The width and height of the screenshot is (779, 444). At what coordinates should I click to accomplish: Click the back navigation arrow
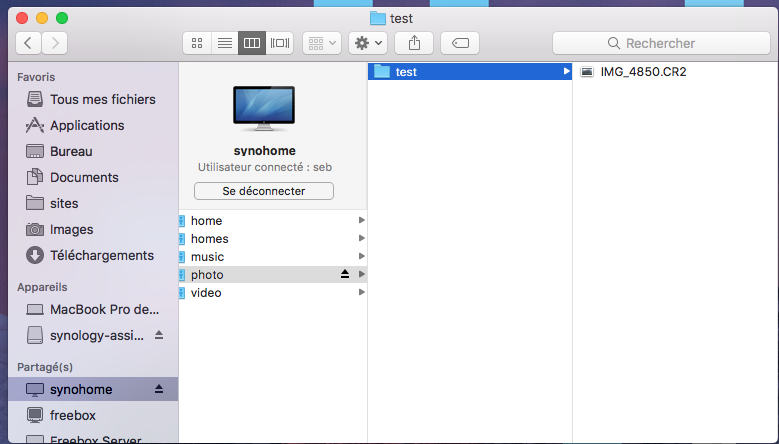point(29,43)
